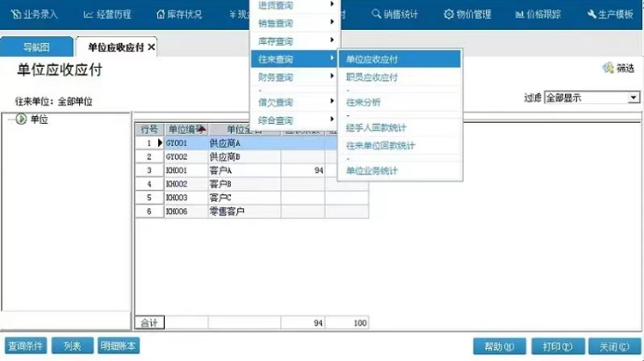Select the 单位 tree node
This screenshot has width=644, height=361.
[39, 119]
